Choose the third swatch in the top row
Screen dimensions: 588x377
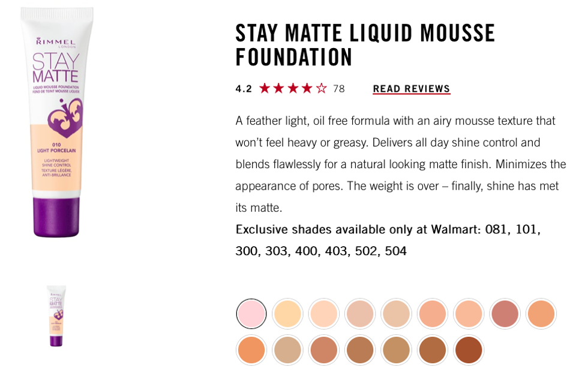click(x=324, y=314)
